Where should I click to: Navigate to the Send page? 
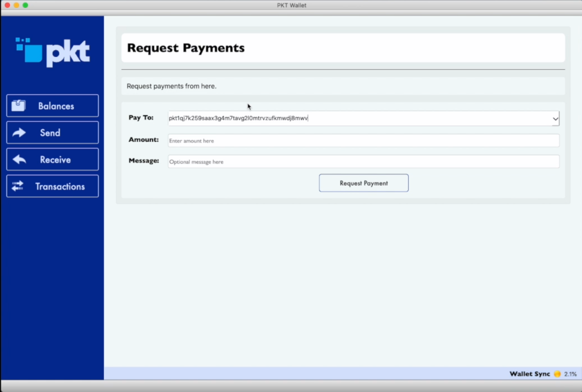tap(52, 132)
